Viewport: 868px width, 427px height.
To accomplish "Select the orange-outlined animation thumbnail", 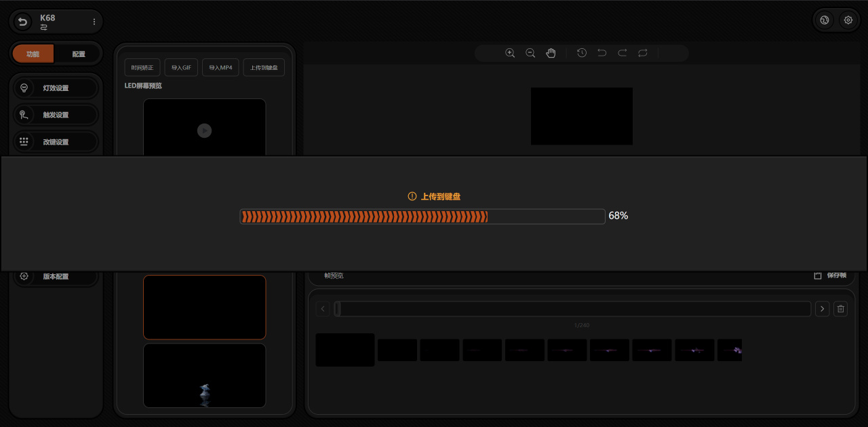I will click(204, 307).
